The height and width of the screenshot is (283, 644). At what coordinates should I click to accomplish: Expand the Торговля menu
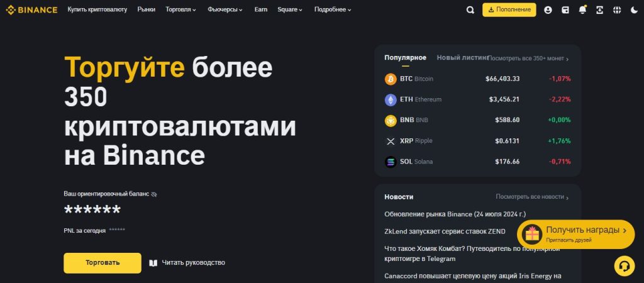[180, 9]
